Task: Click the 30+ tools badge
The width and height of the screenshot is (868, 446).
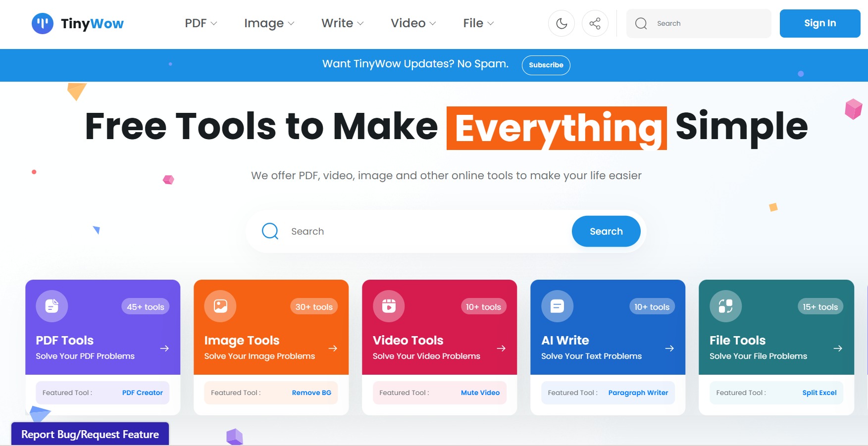Action: point(314,307)
